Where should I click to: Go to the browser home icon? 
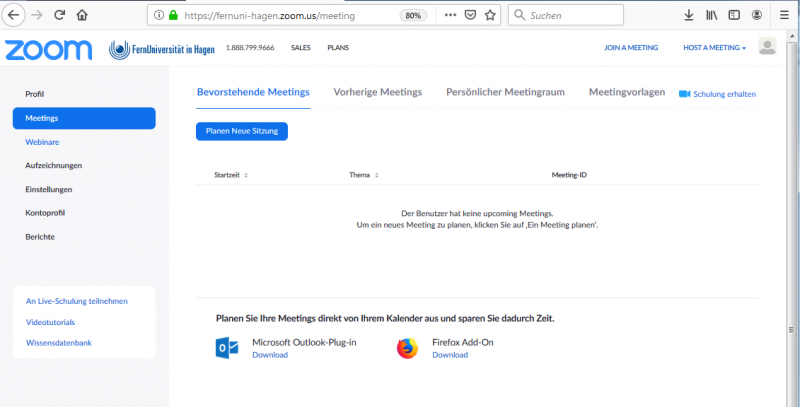click(x=82, y=15)
